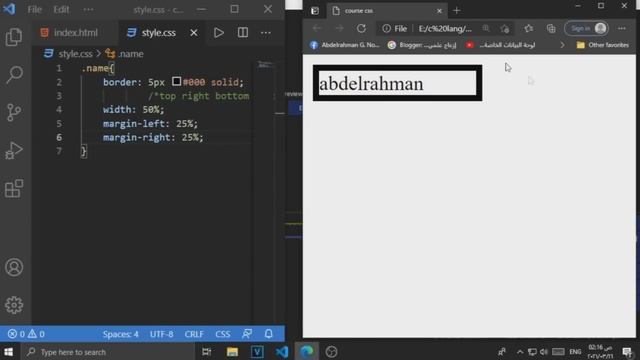
Task: Open the YouTube dashboard bookmark
Action: pyautogui.click(x=501, y=45)
